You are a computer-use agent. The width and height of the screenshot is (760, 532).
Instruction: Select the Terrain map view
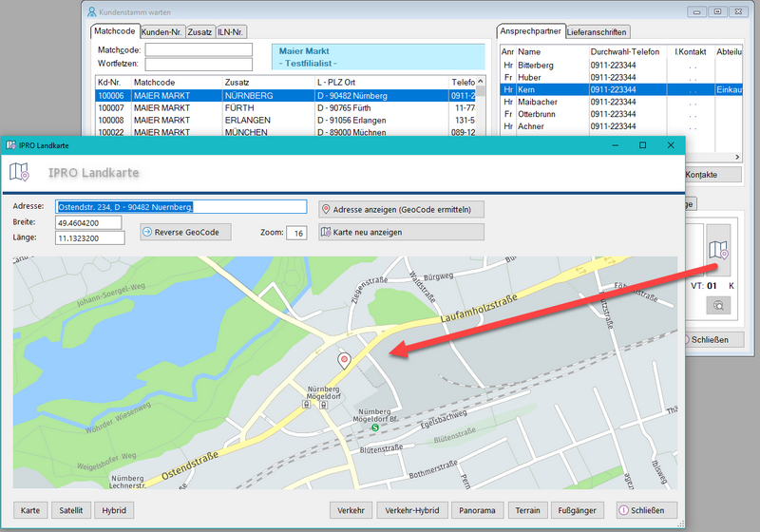pos(529,510)
